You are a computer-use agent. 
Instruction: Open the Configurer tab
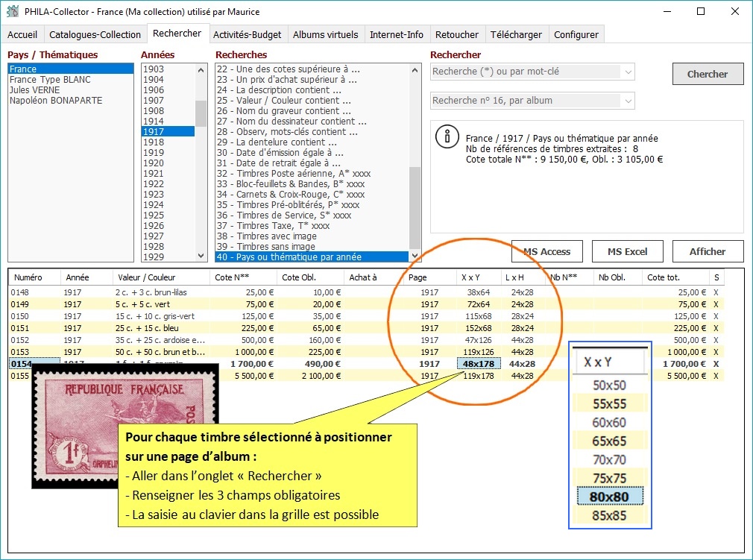[x=576, y=34]
